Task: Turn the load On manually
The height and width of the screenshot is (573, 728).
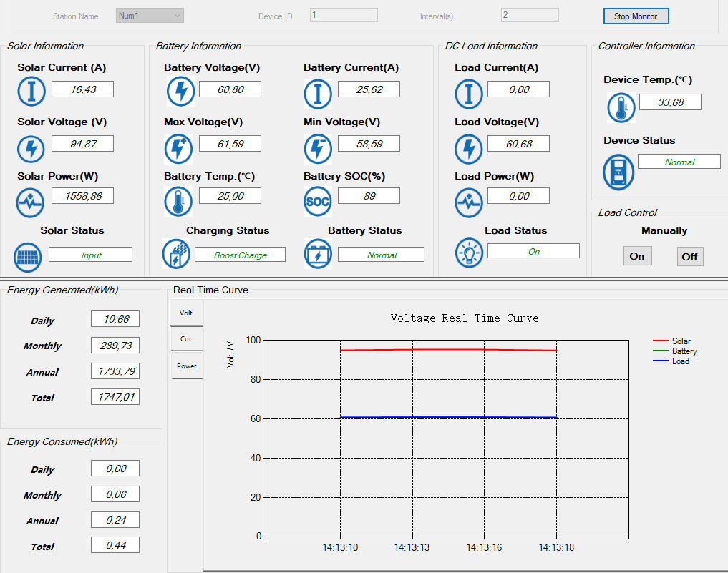Action: coord(637,256)
